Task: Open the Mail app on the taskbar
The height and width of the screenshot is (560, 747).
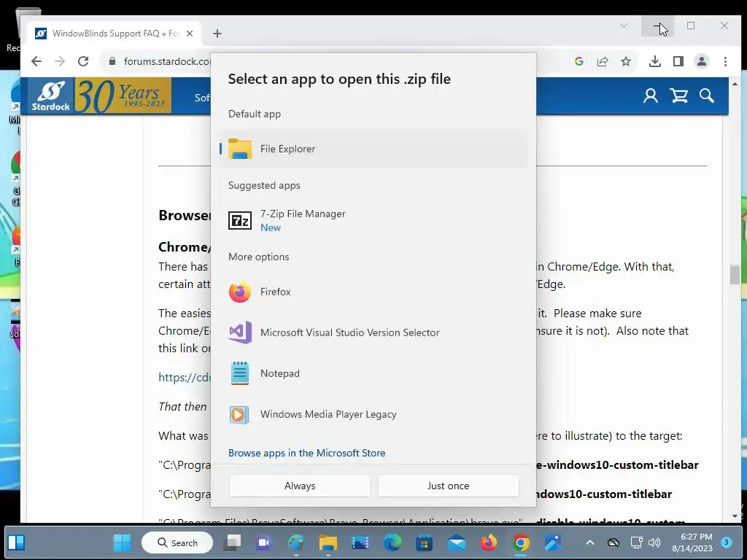Action: [457, 542]
